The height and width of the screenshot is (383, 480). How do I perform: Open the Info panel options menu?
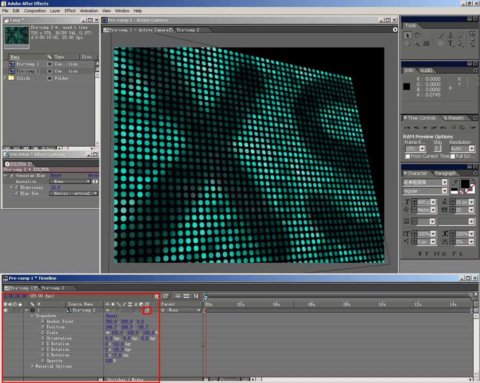point(475,71)
